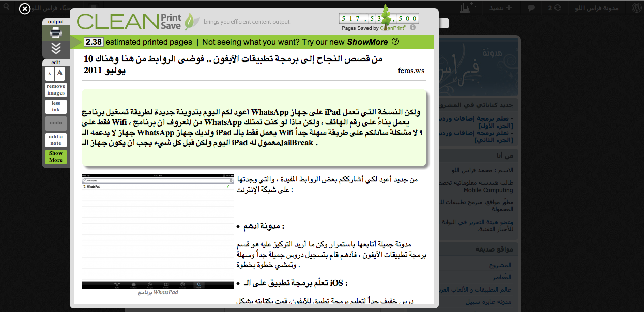Decrease text size with small A
This screenshot has height=312, width=644.
coord(50,74)
